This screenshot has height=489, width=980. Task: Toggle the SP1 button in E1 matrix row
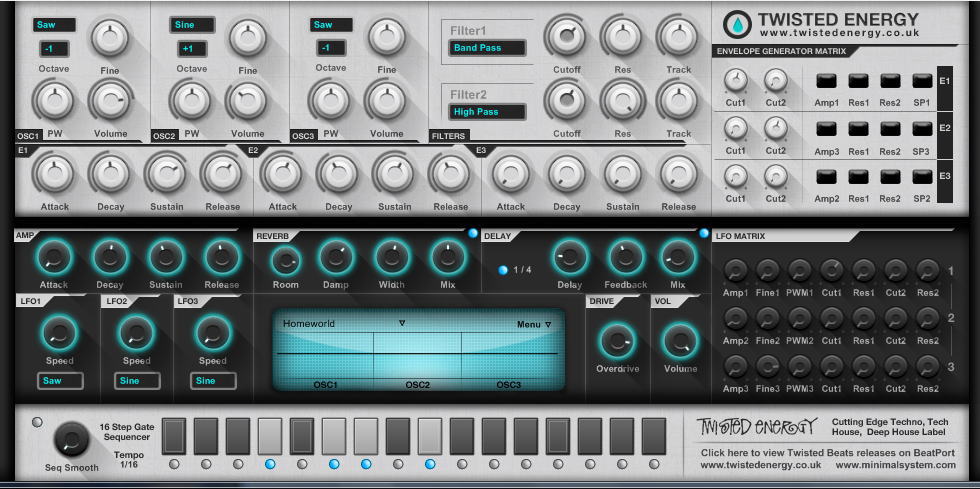coord(922,81)
